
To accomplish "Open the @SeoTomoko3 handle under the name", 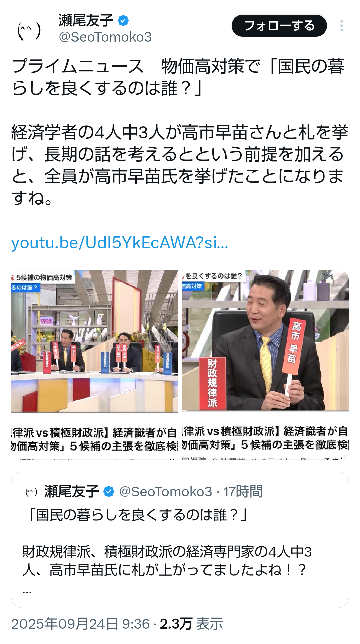I will (105, 37).
